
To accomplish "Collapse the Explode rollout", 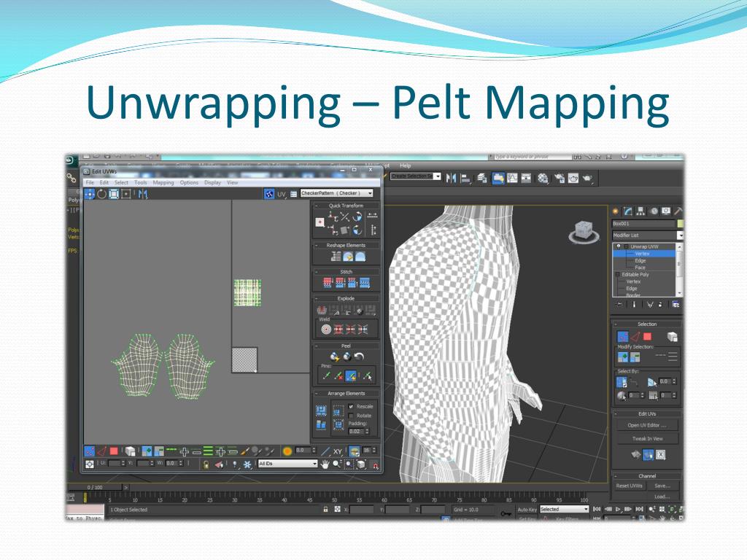I will 346,298.
